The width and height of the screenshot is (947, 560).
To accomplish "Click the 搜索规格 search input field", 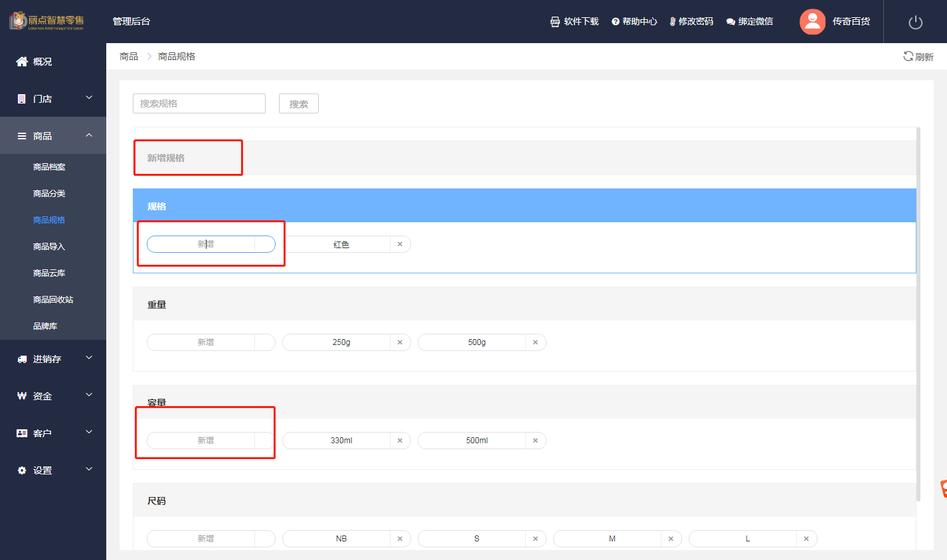I will (x=199, y=104).
